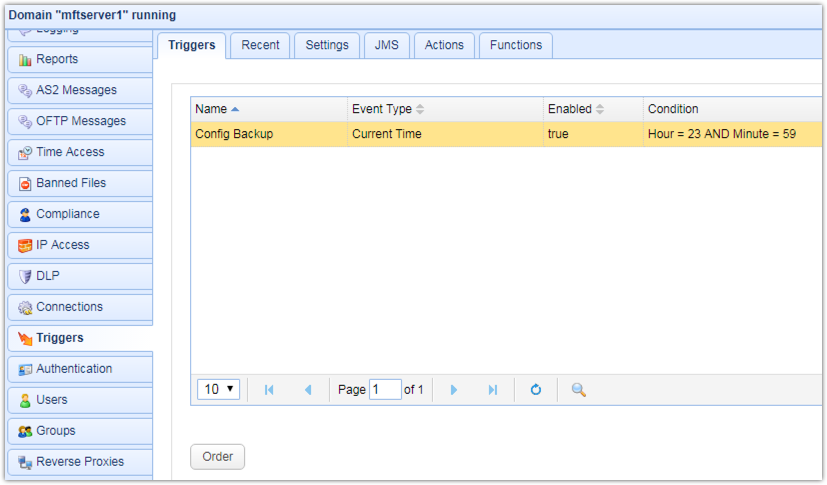Select the Config Backup trigger name
The width and height of the screenshot is (827, 485).
point(234,134)
